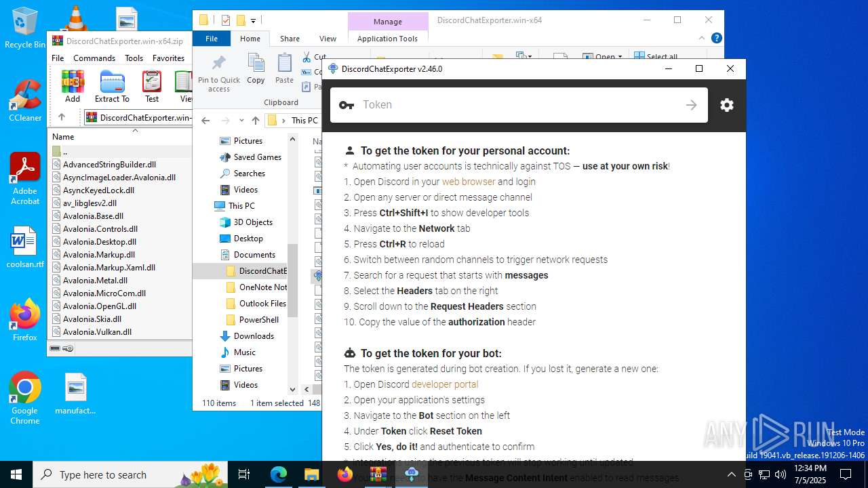The width and height of the screenshot is (868, 488).
Task: Open the web browser link
Action: (x=469, y=182)
